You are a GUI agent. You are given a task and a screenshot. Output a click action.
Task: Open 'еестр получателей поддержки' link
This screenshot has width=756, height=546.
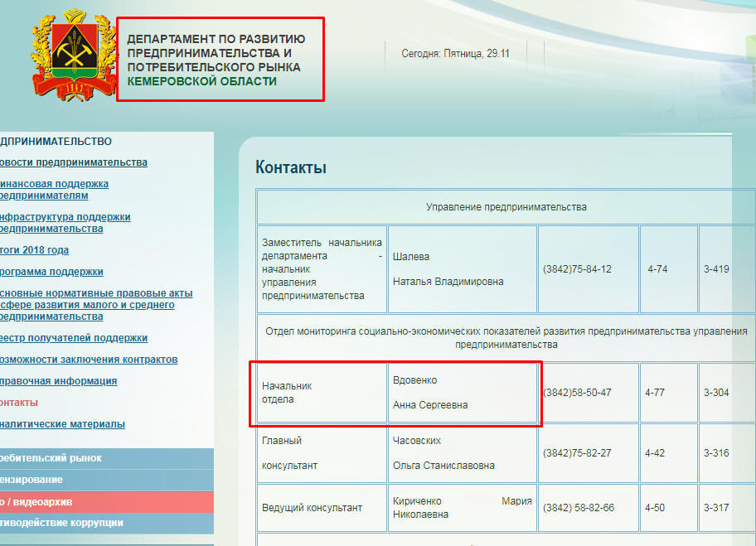(x=74, y=338)
